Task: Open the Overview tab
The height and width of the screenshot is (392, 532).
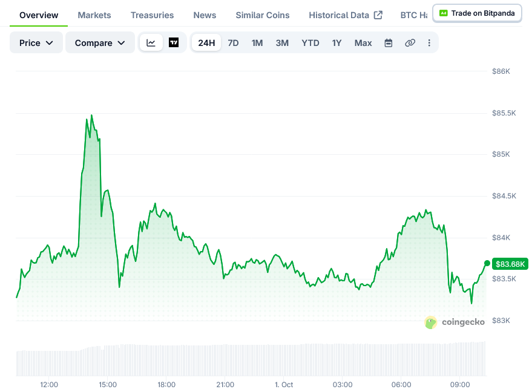Action: pyautogui.click(x=39, y=15)
